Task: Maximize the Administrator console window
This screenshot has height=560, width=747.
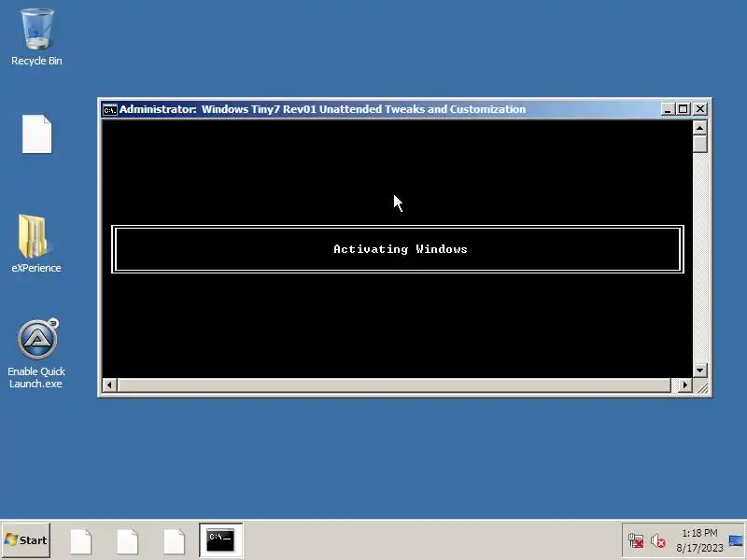Action: [684, 109]
